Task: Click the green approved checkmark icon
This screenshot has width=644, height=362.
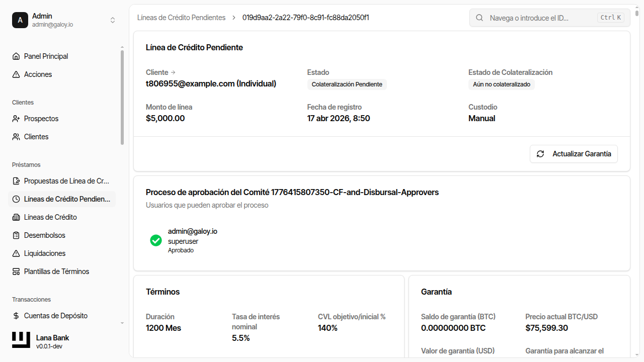Action: (x=156, y=240)
